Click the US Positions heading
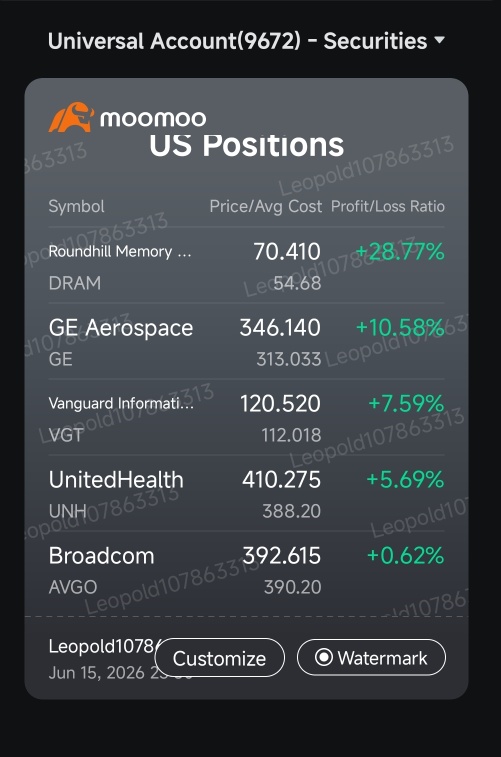This screenshot has height=757, width=501. [x=247, y=145]
